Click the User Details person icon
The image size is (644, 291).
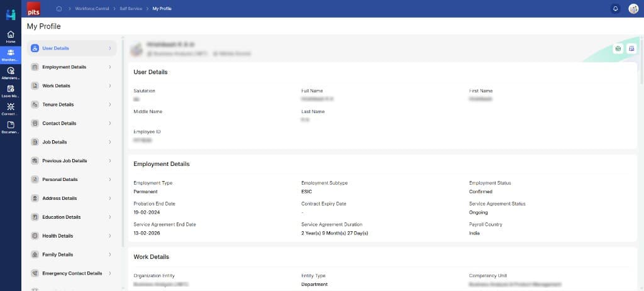click(35, 48)
